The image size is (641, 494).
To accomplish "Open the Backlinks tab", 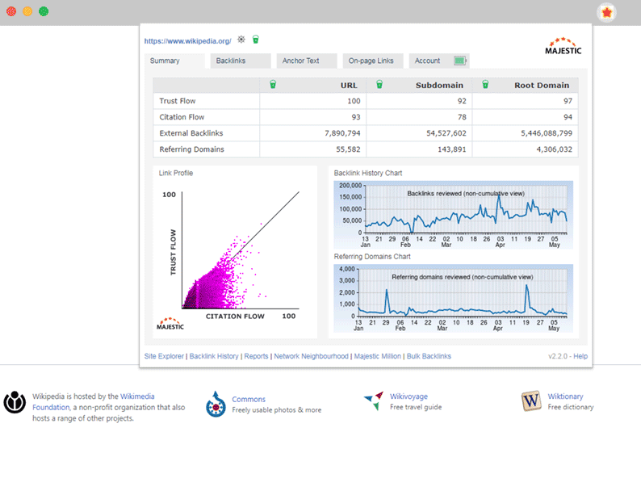I will pos(240,61).
